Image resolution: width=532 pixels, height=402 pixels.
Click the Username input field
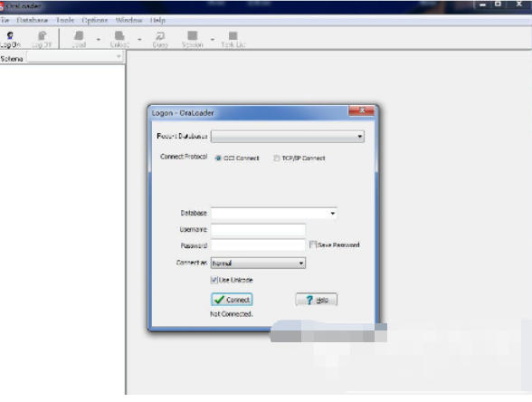[x=258, y=230]
